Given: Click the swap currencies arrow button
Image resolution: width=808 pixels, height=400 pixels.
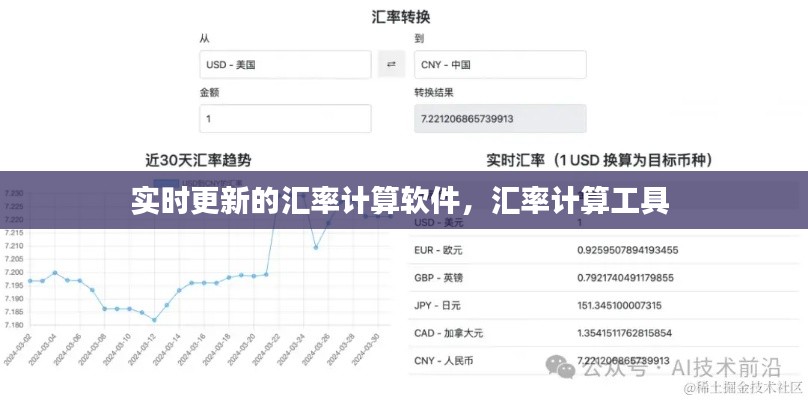Looking at the screenshot, I should 390,65.
